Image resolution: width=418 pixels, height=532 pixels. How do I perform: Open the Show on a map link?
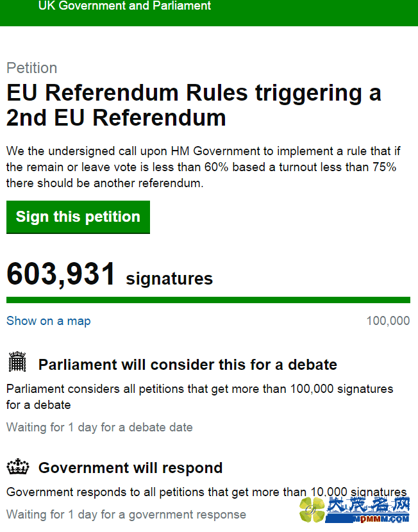[49, 320]
